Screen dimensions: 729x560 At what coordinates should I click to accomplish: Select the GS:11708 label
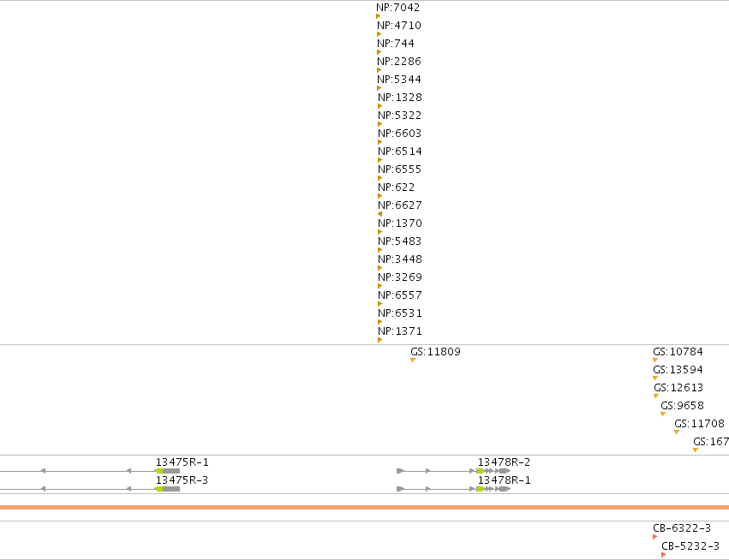[699, 424]
